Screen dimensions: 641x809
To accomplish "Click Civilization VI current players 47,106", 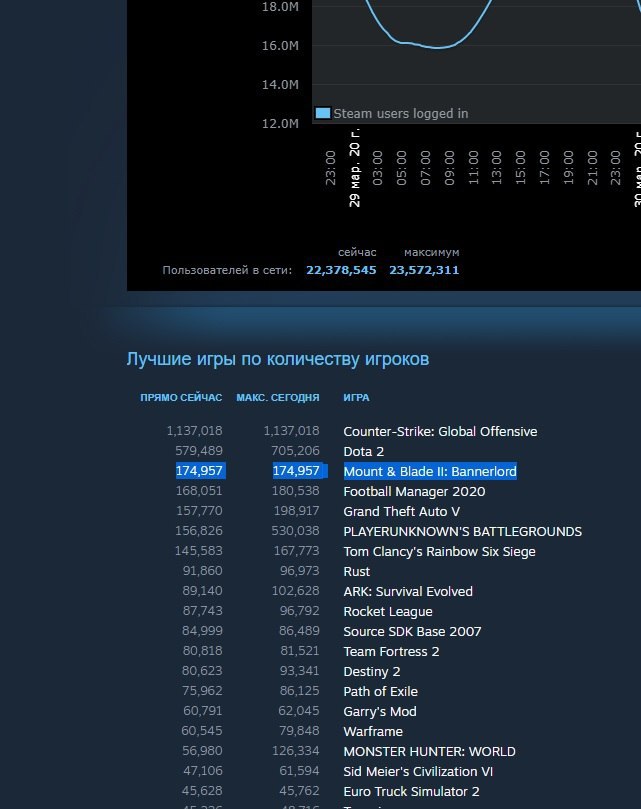I will pos(203,771).
